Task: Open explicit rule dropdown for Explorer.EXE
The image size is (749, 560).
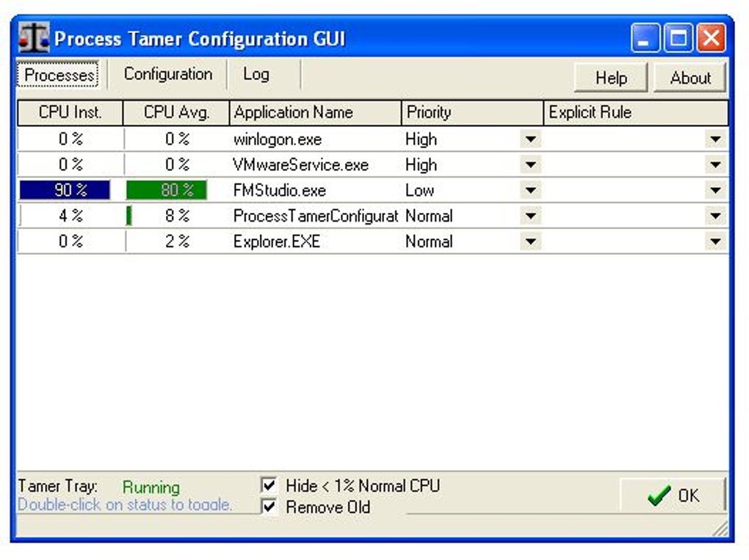Action: point(715,241)
